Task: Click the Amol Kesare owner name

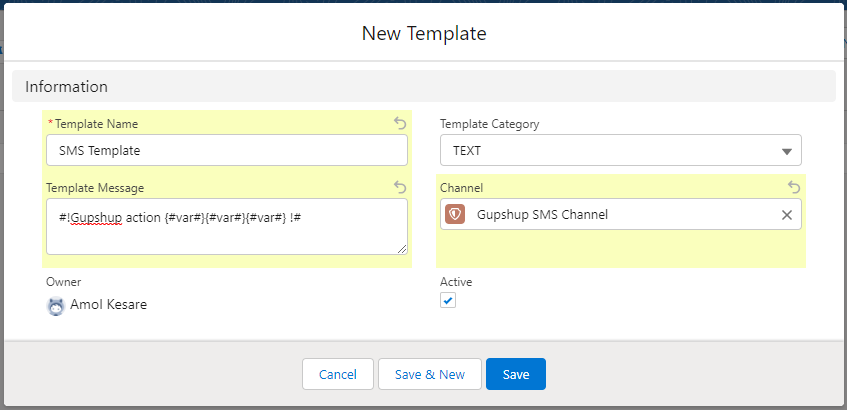Action: tap(108, 304)
